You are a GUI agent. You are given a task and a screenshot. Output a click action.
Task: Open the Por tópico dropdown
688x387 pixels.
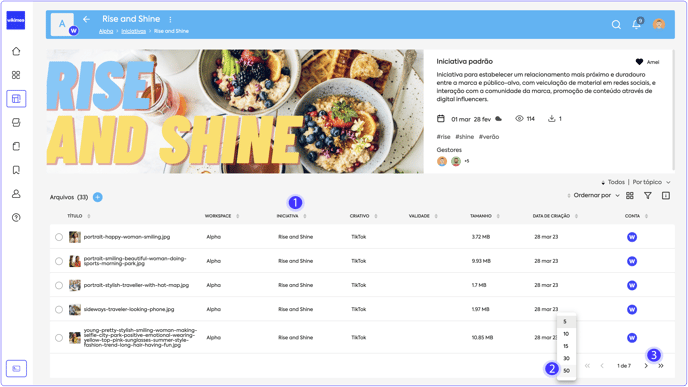coord(652,182)
